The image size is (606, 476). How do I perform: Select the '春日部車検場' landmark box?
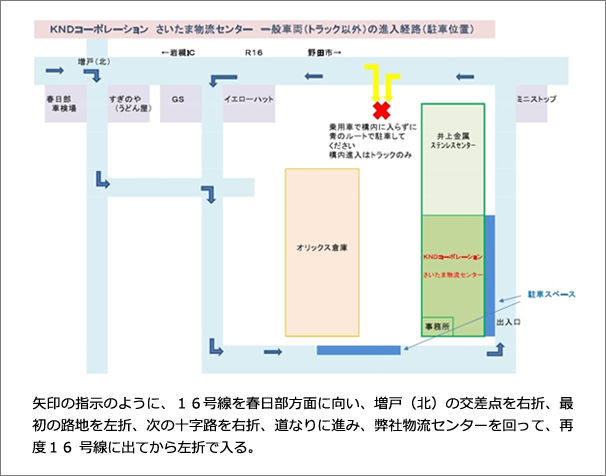pyautogui.click(x=65, y=104)
